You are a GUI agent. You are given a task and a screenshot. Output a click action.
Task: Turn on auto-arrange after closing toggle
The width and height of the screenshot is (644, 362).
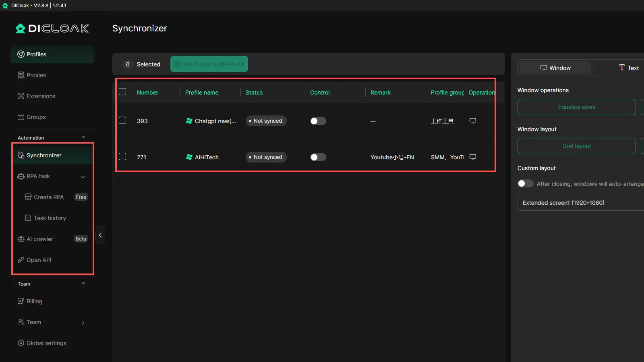525,183
